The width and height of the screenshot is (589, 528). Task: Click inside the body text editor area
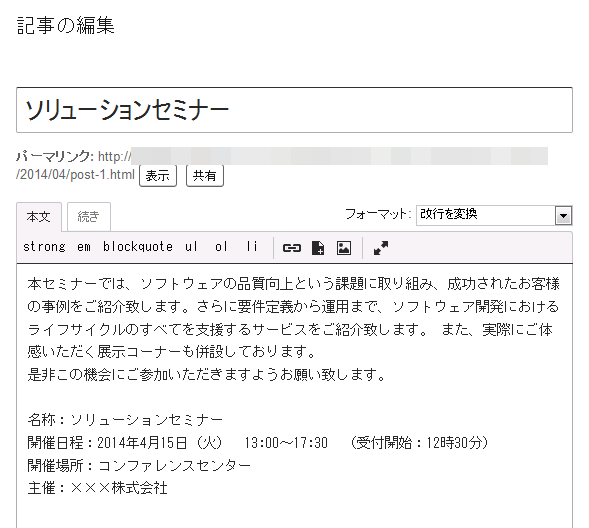click(294, 395)
